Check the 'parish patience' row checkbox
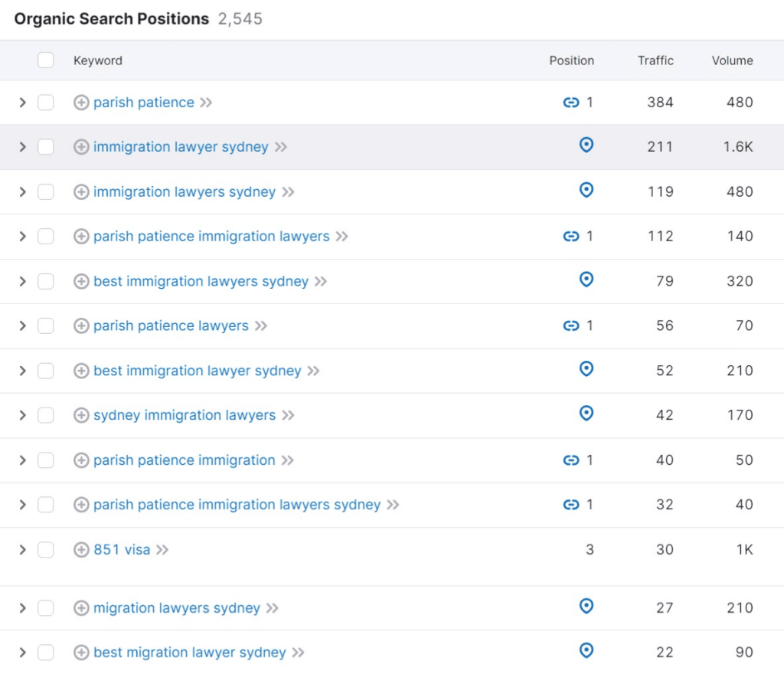Viewport: 784px width, 674px height. coord(45,103)
